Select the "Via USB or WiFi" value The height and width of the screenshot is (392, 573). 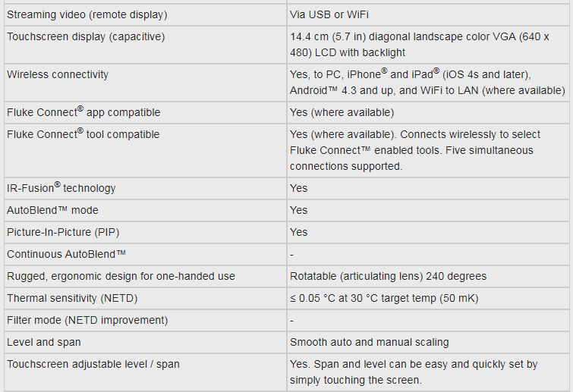click(x=329, y=14)
